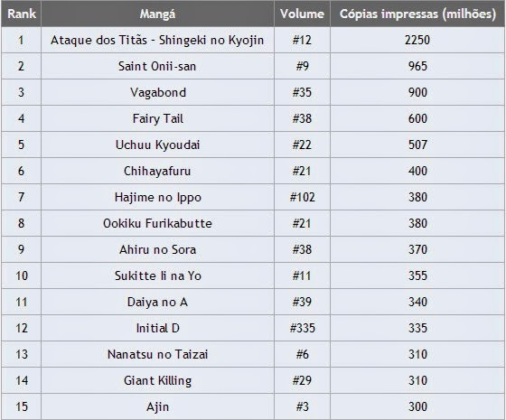This screenshot has height=420, width=506.
Task: Click the Cópias impressas (milhões) header
Action: [x=417, y=14]
